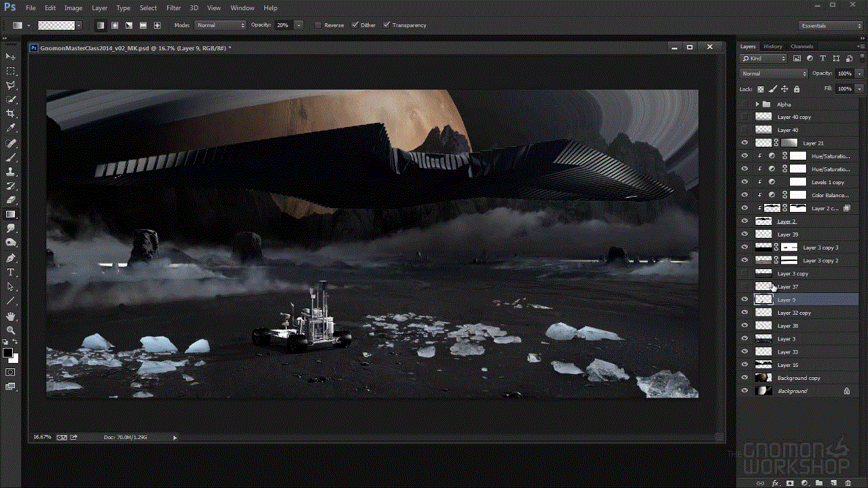Image resolution: width=868 pixels, height=488 pixels.
Task: Delete layer with trash icon
Action: coord(848,483)
